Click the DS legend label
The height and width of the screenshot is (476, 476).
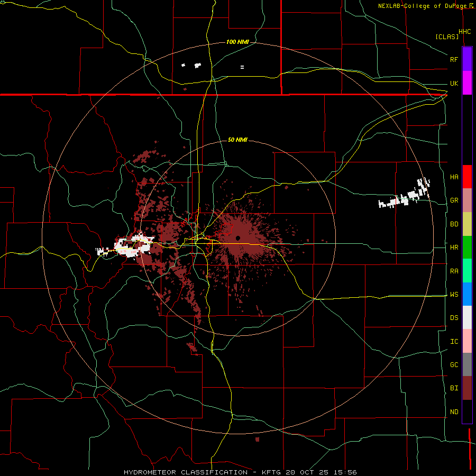(454, 317)
